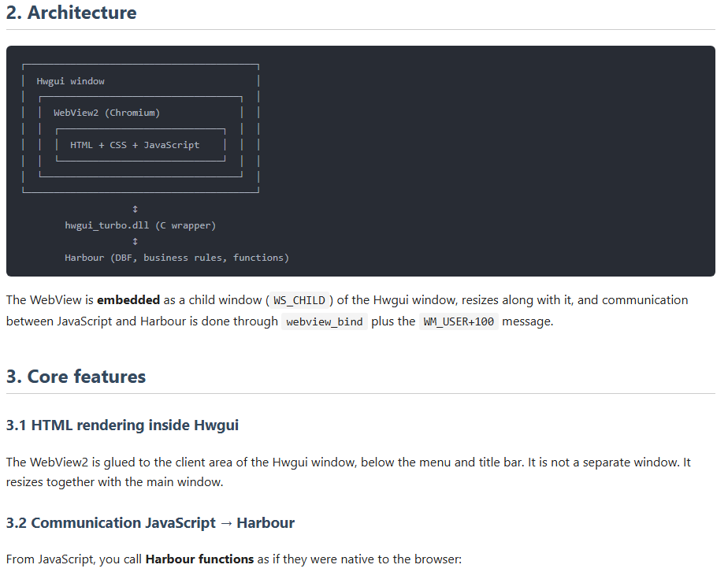Image resolution: width=728 pixels, height=572 pixels.
Task: Click the bold word 'embedded'
Action: pos(128,300)
